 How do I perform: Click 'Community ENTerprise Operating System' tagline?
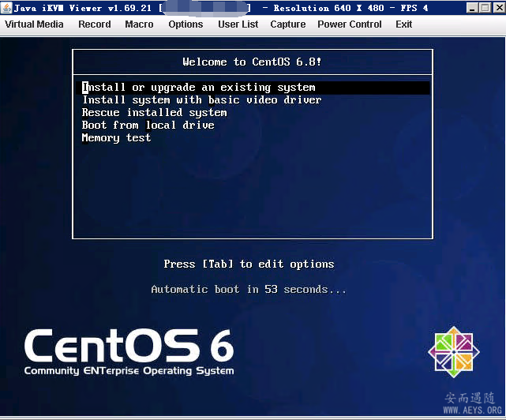[x=129, y=371]
